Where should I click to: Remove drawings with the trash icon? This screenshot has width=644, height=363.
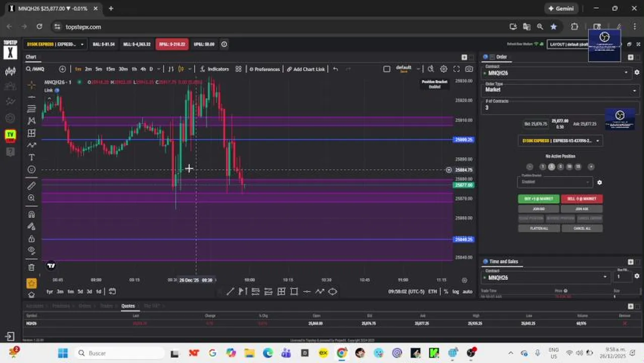(x=31, y=267)
